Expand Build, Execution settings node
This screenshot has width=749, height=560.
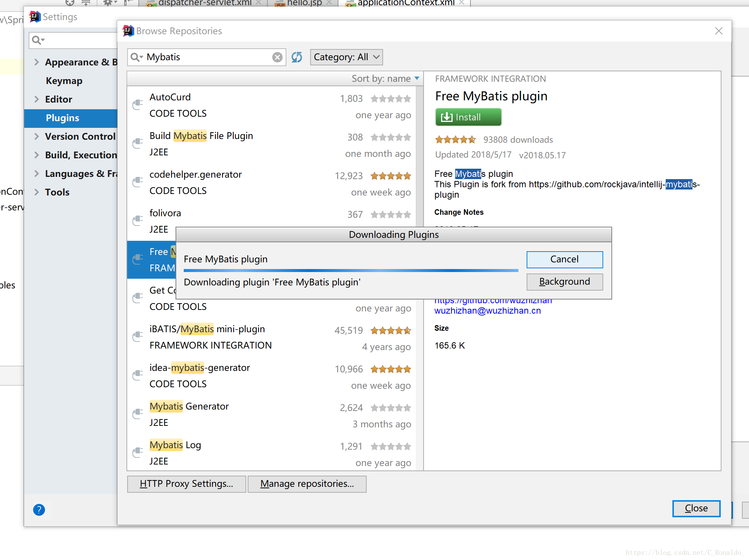pyautogui.click(x=36, y=155)
